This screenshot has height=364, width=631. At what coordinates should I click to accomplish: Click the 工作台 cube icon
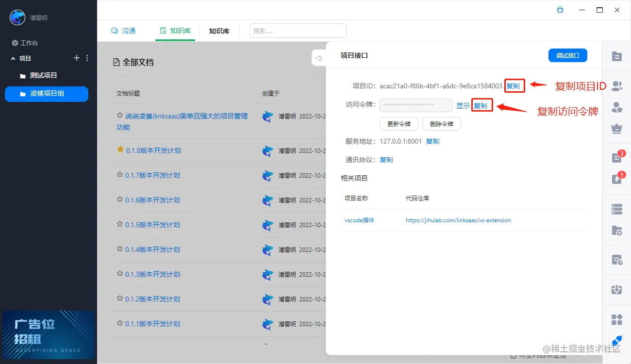point(15,43)
